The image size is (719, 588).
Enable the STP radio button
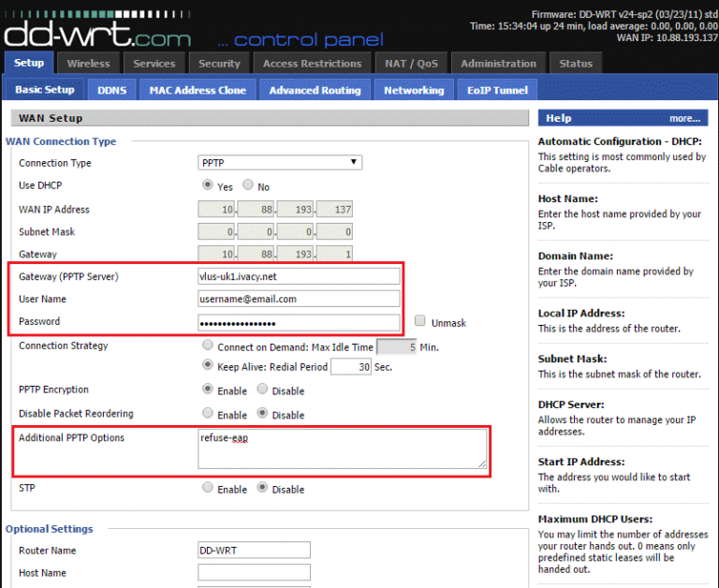208,489
